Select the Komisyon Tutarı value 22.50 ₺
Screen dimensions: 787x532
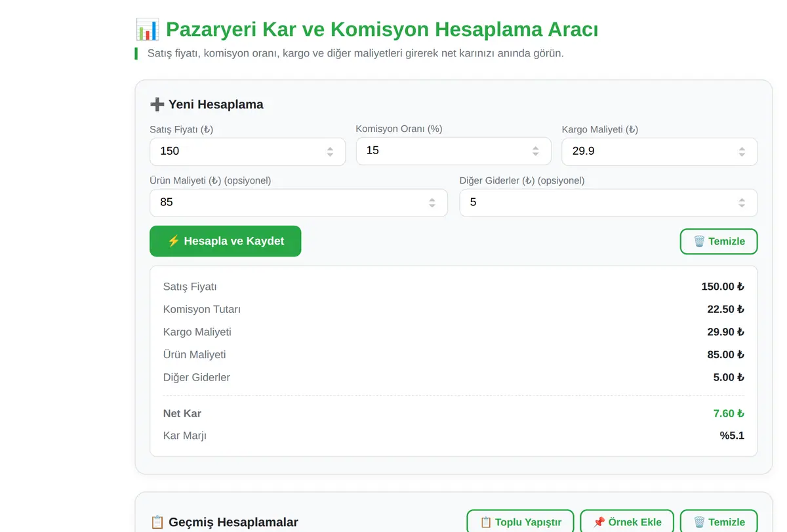(x=726, y=309)
